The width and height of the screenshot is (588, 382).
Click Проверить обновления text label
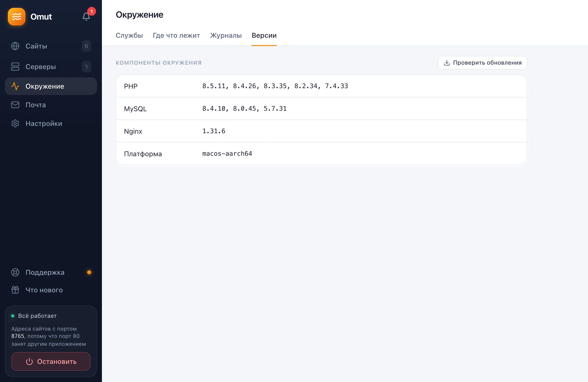(487, 63)
